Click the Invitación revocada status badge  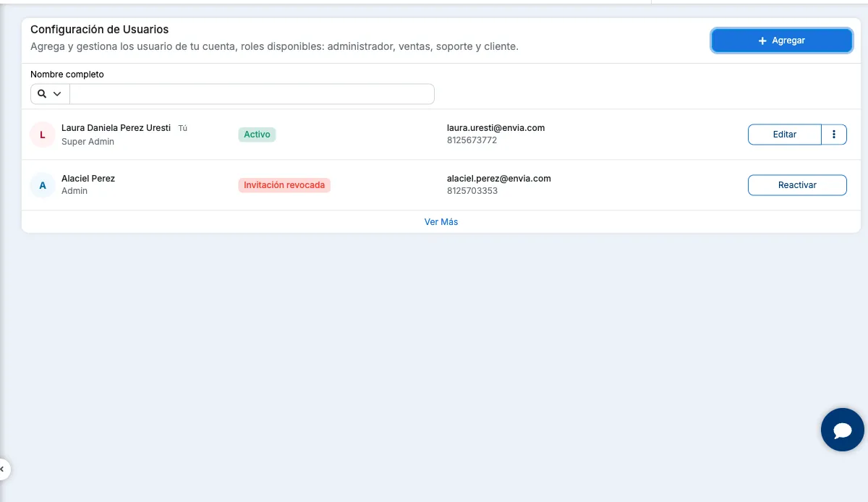[284, 185]
